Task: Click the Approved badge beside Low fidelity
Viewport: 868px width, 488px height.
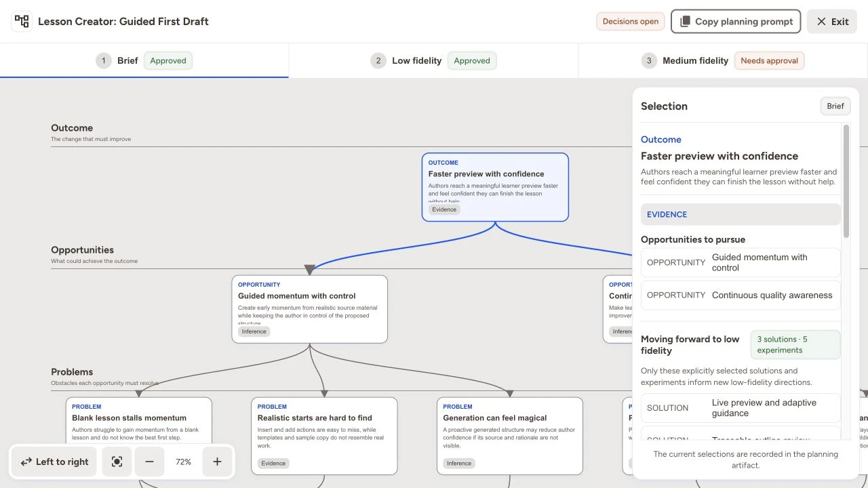Action: [x=472, y=60]
